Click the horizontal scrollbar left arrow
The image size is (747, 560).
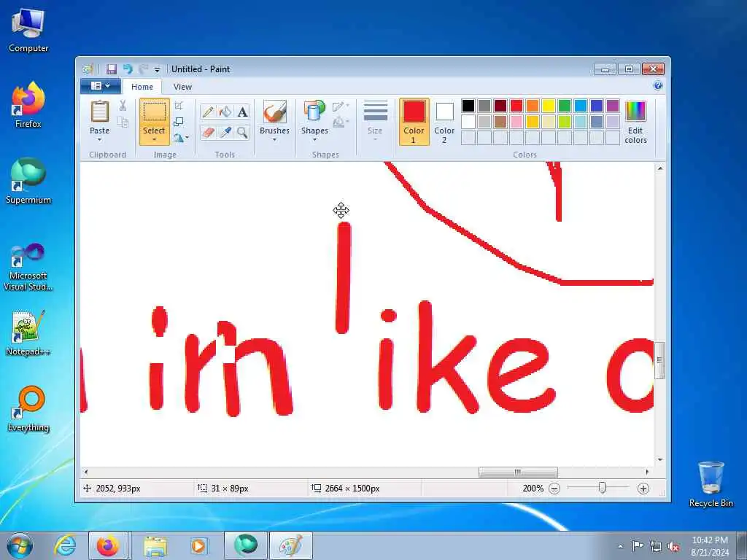coord(86,472)
